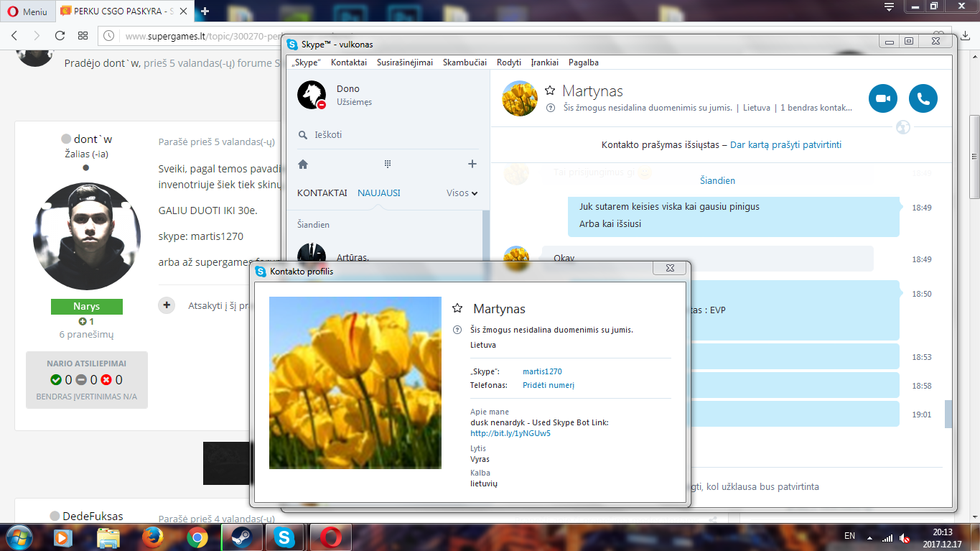Viewport: 980px width, 551px height.
Task: Click the question mark info icon in profile dialog
Action: click(457, 330)
